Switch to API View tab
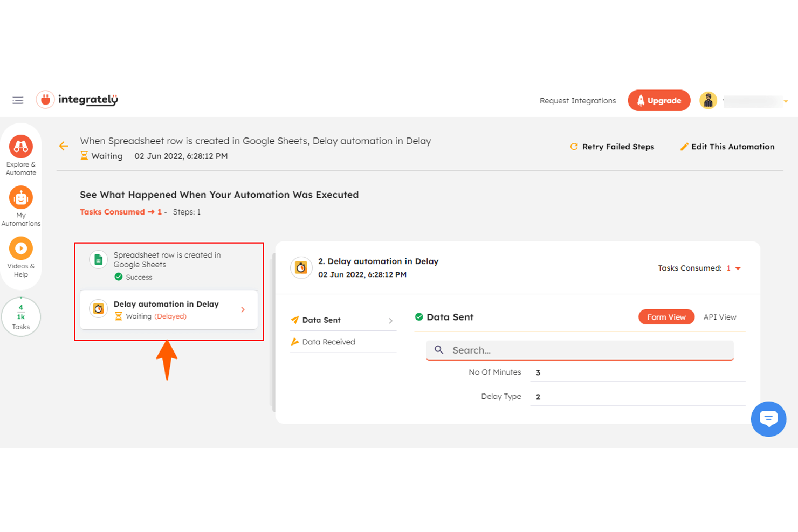This screenshot has height=532, width=798. pos(720,317)
